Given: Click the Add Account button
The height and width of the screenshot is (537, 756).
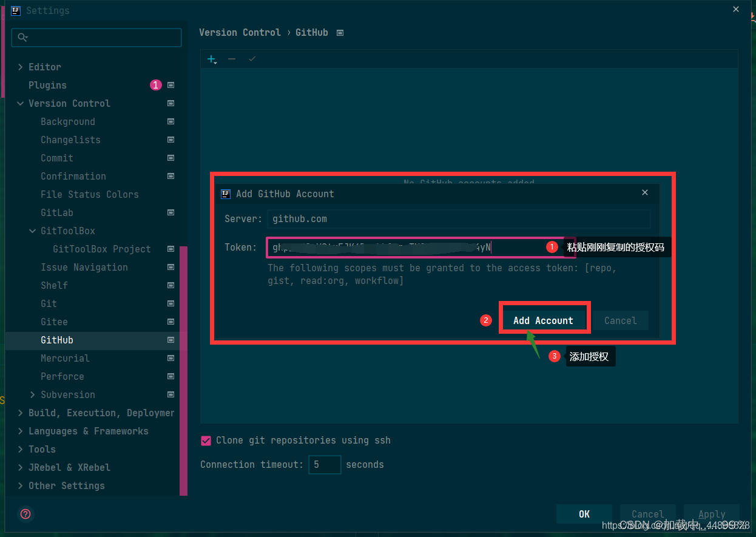Looking at the screenshot, I should pos(544,320).
